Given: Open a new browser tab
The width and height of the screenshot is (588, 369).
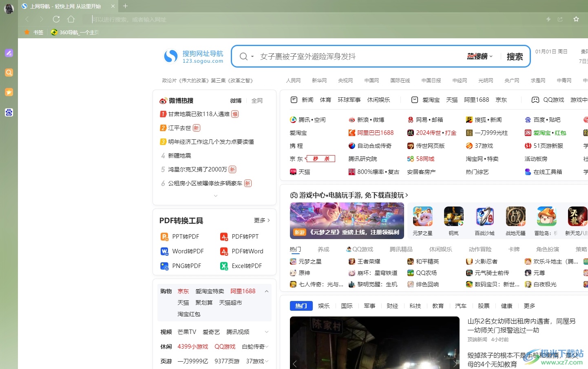Looking at the screenshot, I should 125,6.
